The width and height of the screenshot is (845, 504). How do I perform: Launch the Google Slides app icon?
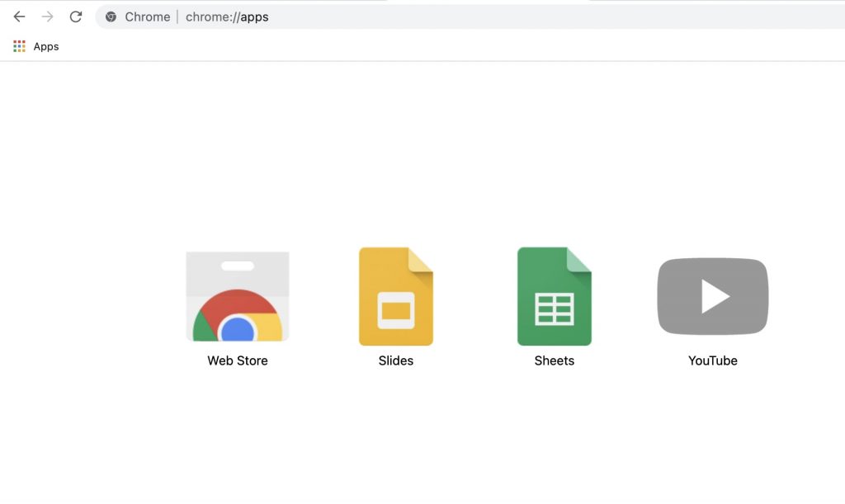point(396,296)
